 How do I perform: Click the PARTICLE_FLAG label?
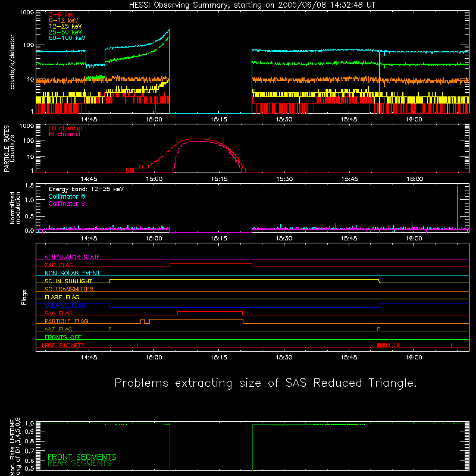click(67, 321)
